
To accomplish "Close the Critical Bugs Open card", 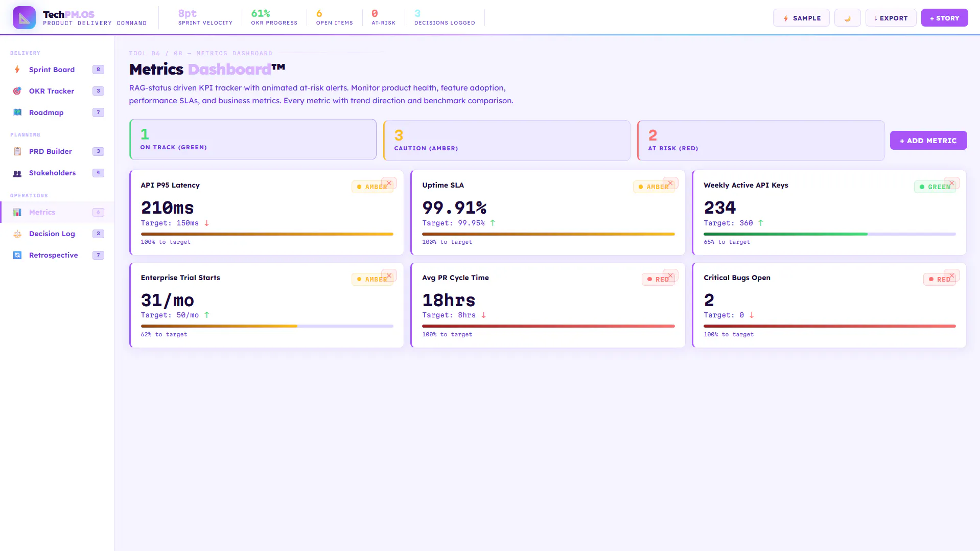I will [952, 275].
